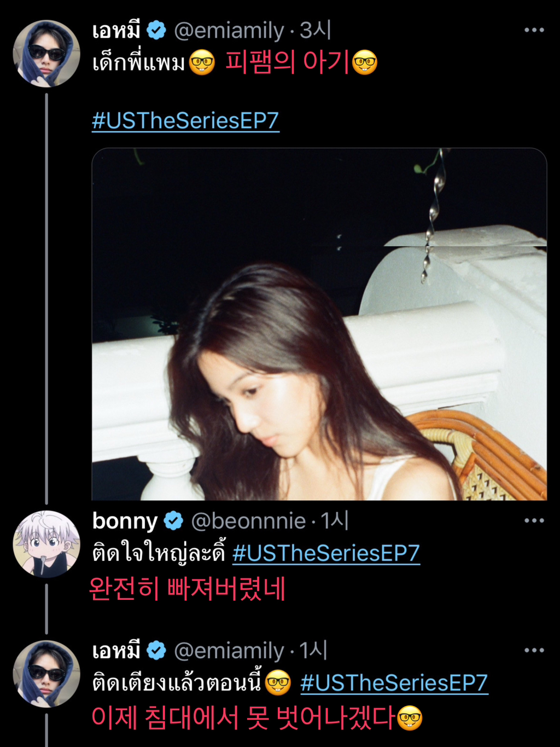Click the @beonnnie handle
This screenshot has height=747, width=560.
click(x=248, y=521)
